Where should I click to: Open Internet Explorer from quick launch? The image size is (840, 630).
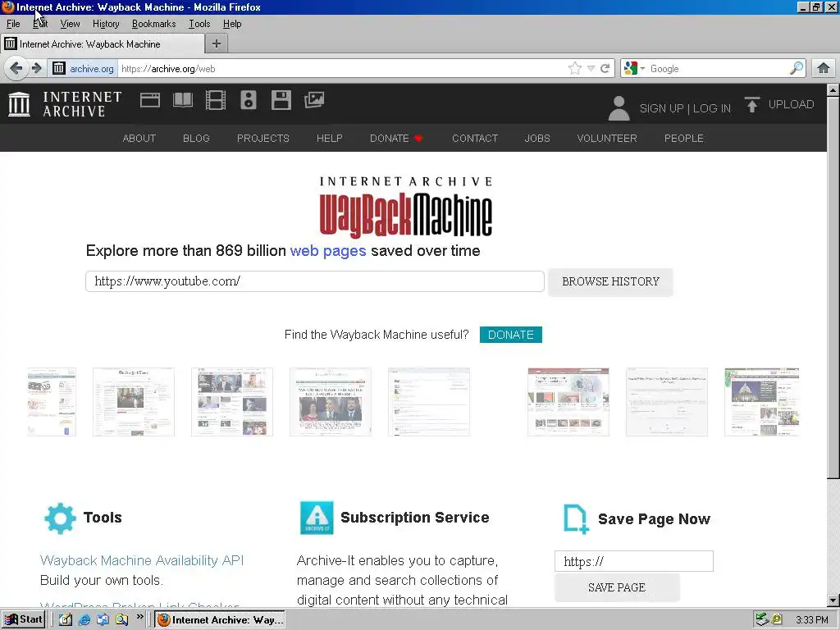pos(84,620)
